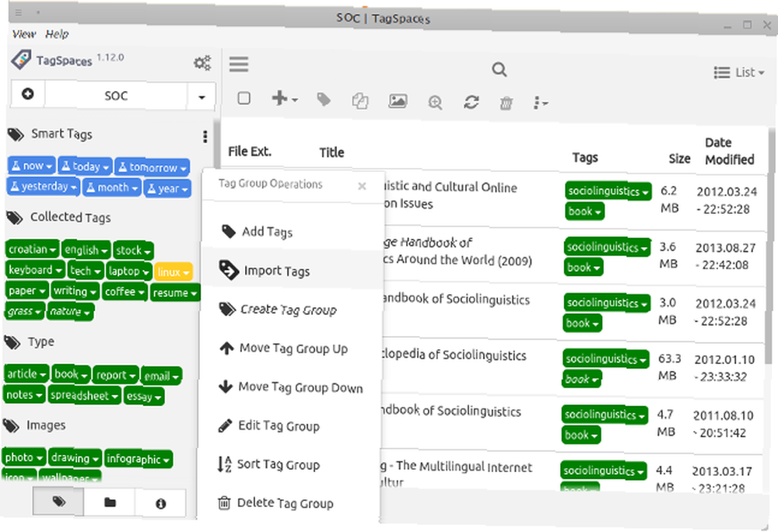
Task: Toggle the select-all files checkbox
Action: coord(244,98)
